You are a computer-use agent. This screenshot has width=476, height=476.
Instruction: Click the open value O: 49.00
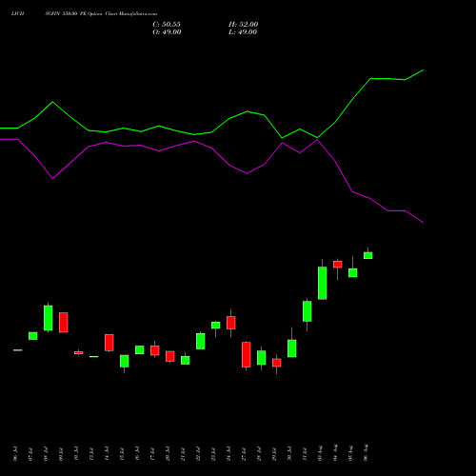pos(167,32)
